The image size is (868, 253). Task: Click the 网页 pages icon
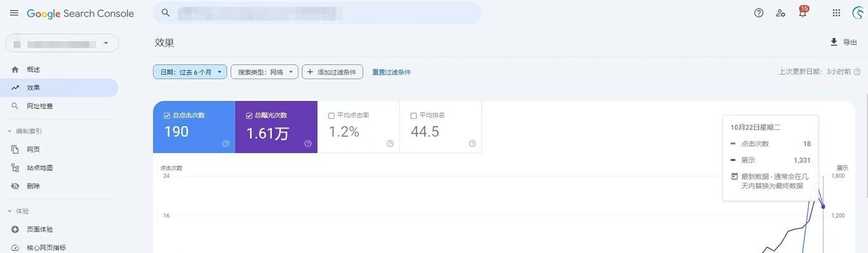point(15,150)
